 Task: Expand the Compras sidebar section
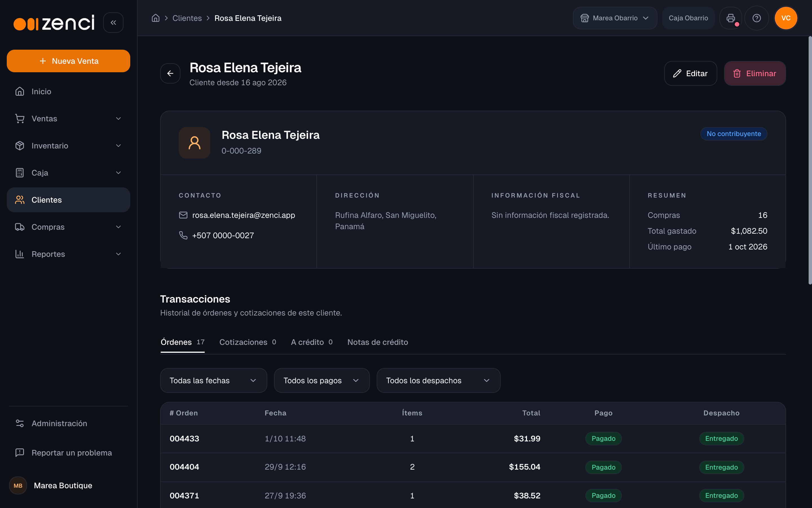69,227
